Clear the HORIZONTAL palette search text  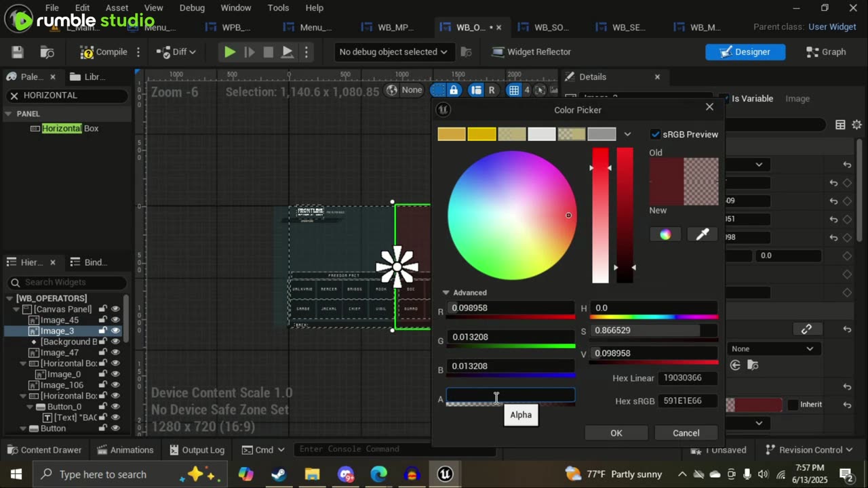pos(14,96)
